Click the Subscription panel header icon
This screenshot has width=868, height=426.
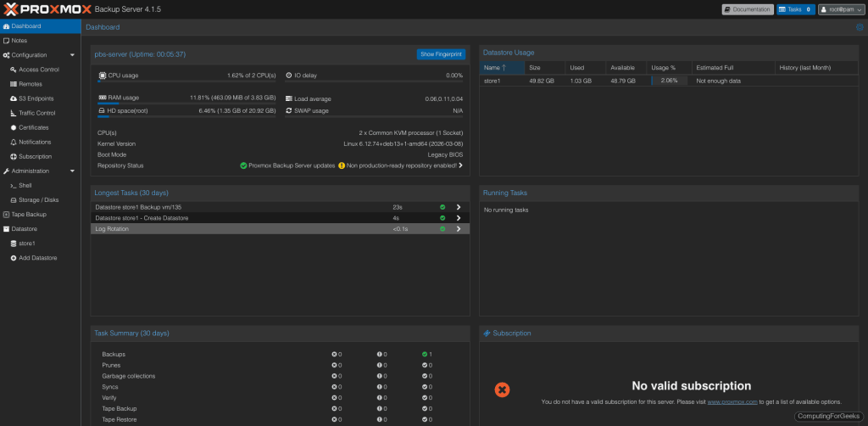point(487,334)
